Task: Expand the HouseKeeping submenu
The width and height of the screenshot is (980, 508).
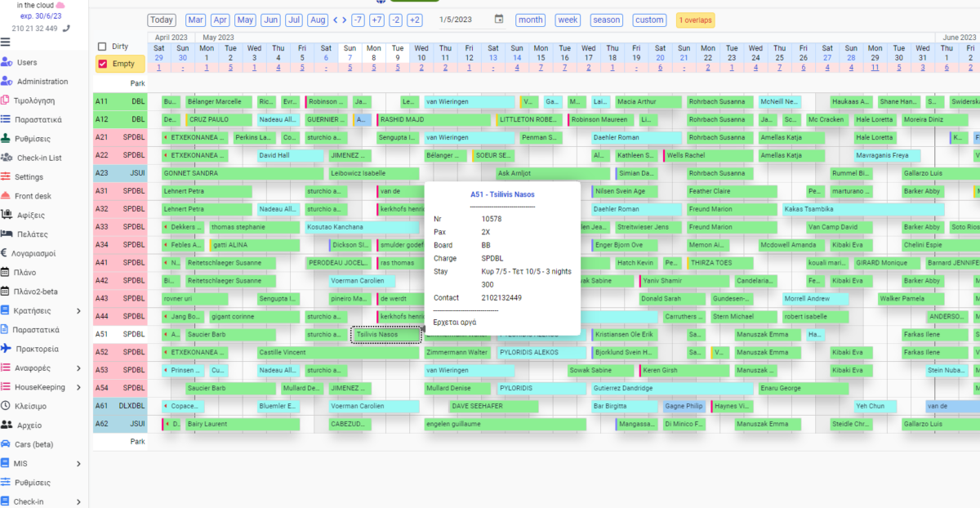Action: click(78, 387)
